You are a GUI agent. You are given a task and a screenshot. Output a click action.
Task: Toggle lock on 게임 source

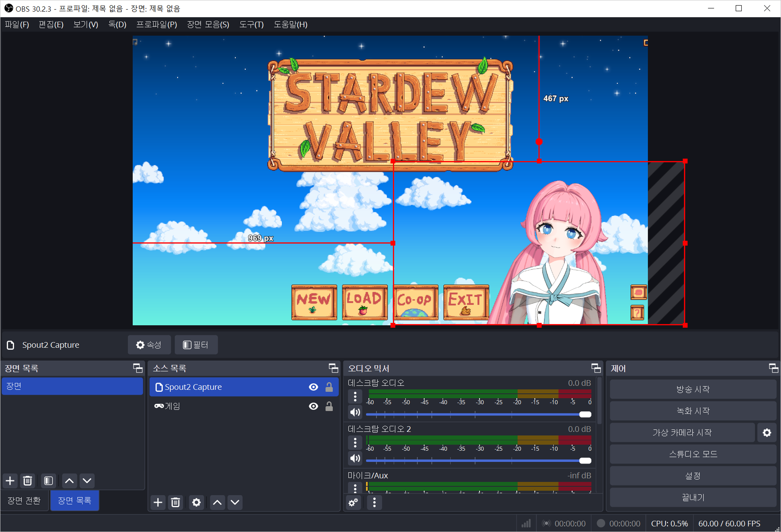point(329,406)
